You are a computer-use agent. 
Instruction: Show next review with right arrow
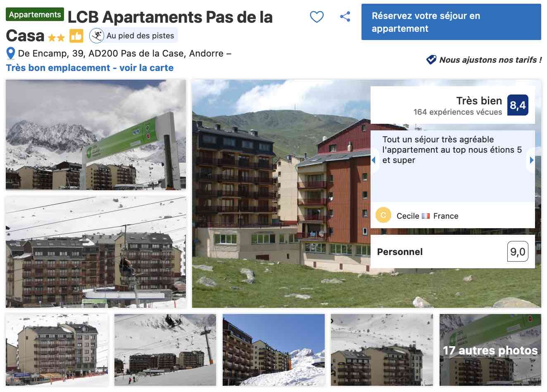click(531, 160)
